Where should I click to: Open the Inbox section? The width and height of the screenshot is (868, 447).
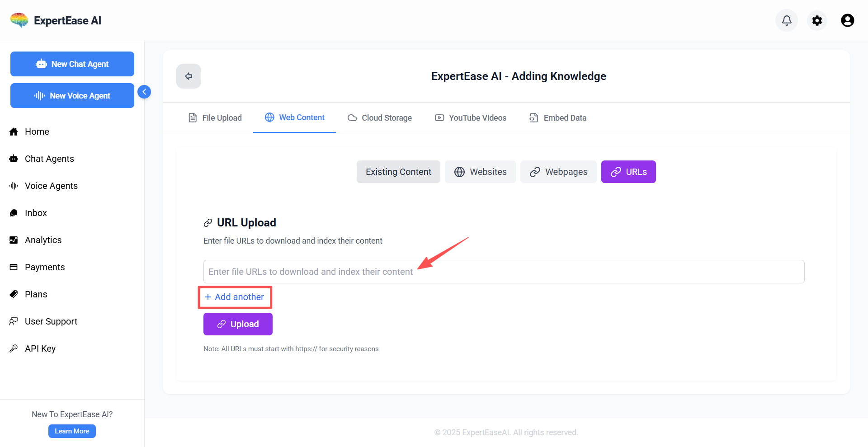pyautogui.click(x=36, y=213)
